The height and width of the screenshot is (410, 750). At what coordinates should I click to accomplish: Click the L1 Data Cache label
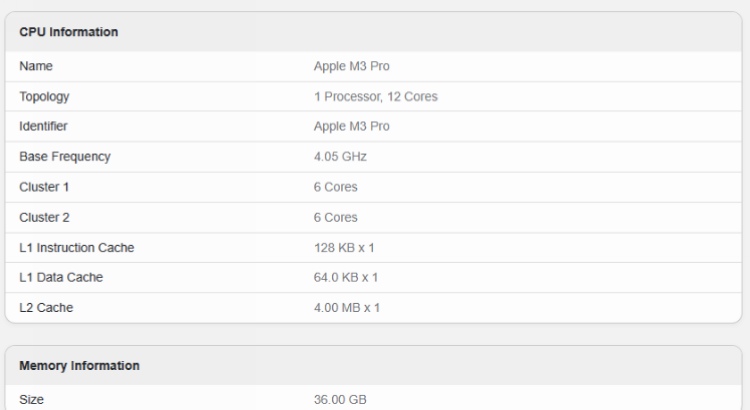click(x=61, y=277)
